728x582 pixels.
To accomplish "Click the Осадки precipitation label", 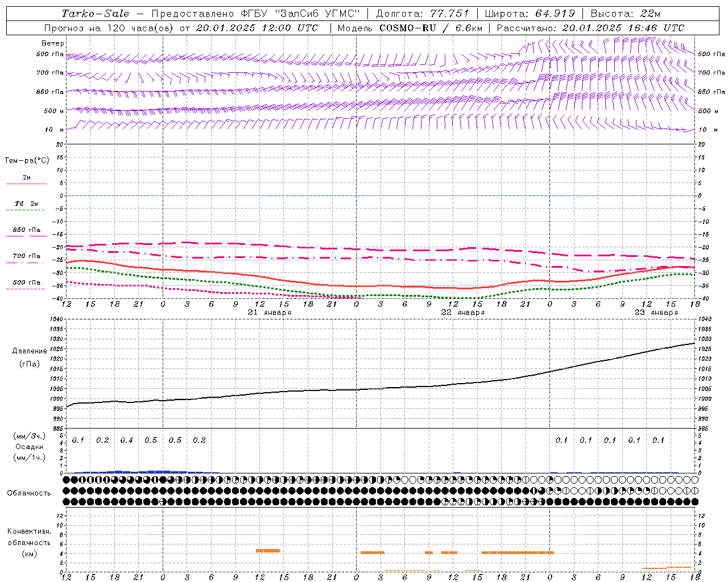I will [30, 447].
